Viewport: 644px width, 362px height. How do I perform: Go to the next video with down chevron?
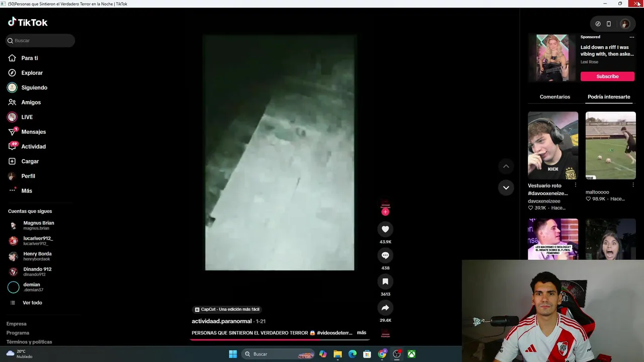pyautogui.click(x=506, y=188)
